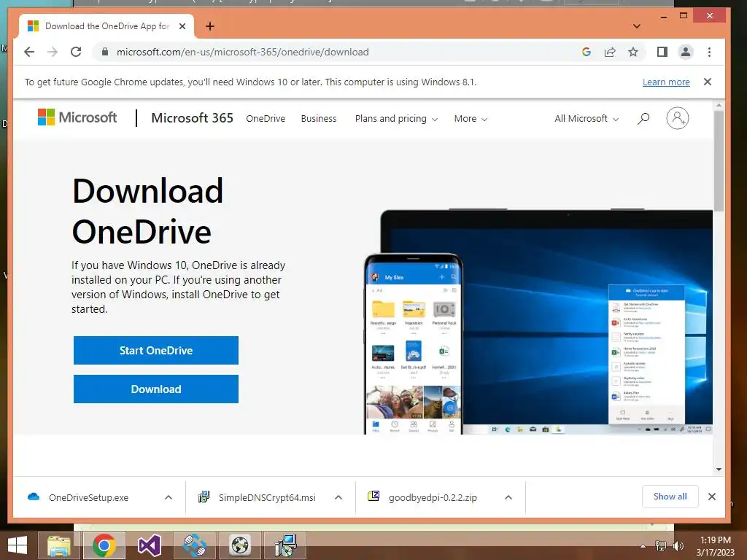Image resolution: width=747 pixels, height=560 pixels.
Task: Show hidden system tray icons
Action: pyautogui.click(x=643, y=546)
